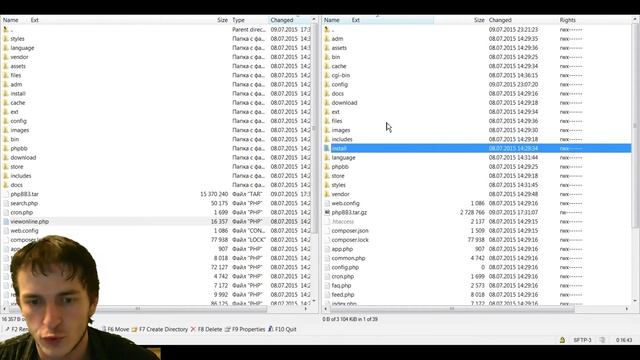Click the parent directory icon in right panel
This screenshot has height=360, width=640.
[x=327, y=29]
